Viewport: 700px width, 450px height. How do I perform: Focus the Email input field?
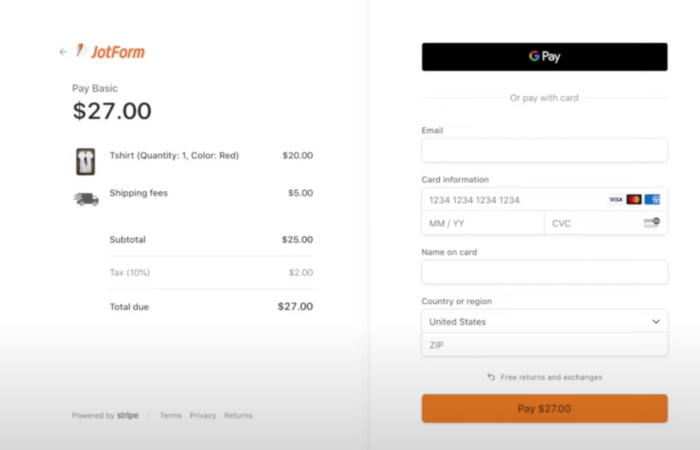[x=544, y=151]
